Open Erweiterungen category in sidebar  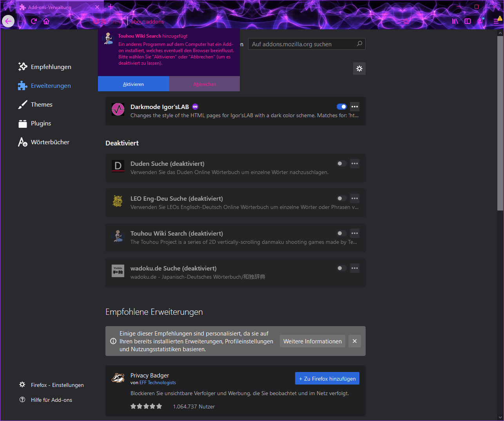45,85
